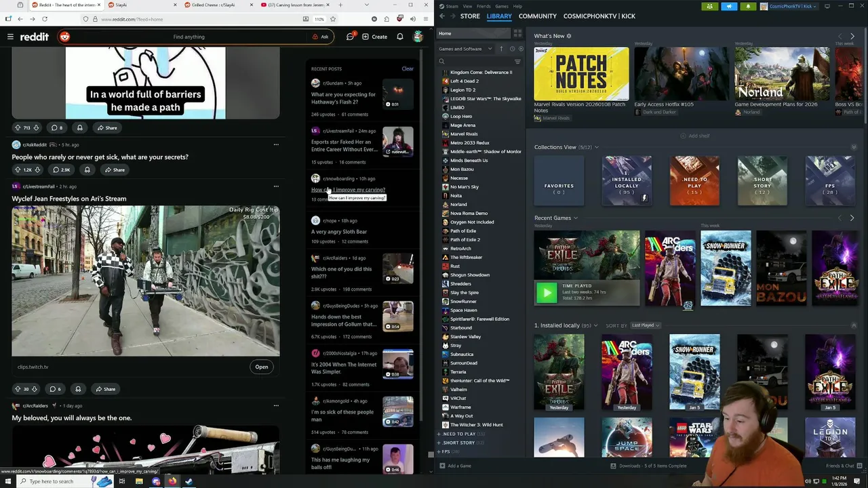Click Add a Game in Steam
This screenshot has height=488, width=868.
coord(455,466)
